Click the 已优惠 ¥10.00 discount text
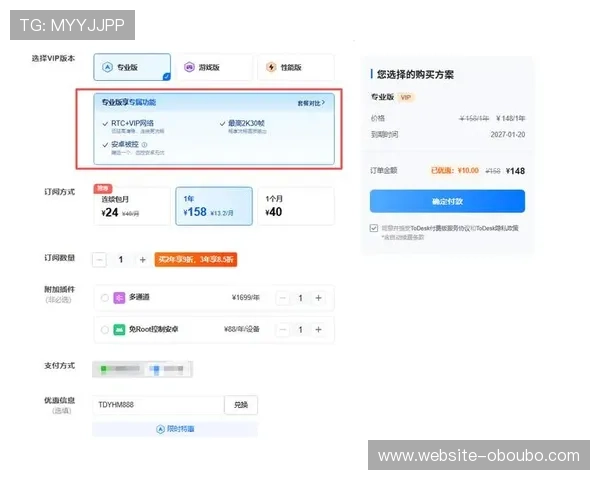Image resolution: width=600 pixels, height=480 pixels. tap(455, 170)
